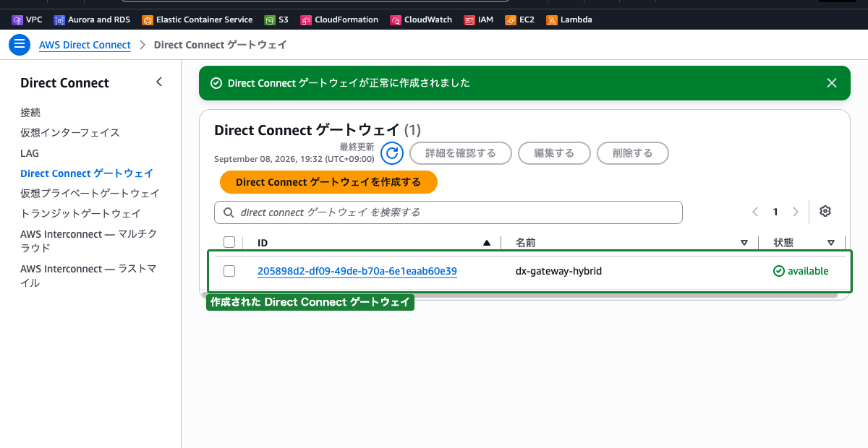This screenshot has height=448, width=868.
Task: Go to next page arrow
Action: (796, 212)
